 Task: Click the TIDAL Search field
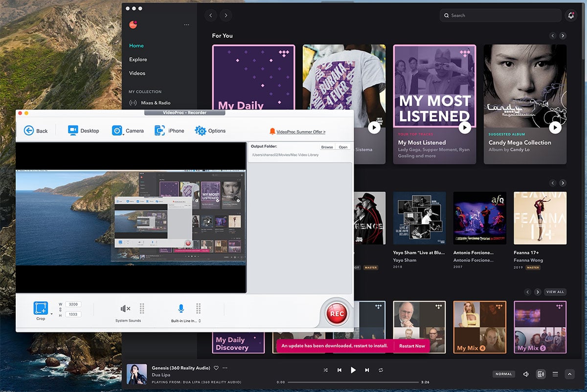pyautogui.click(x=499, y=15)
